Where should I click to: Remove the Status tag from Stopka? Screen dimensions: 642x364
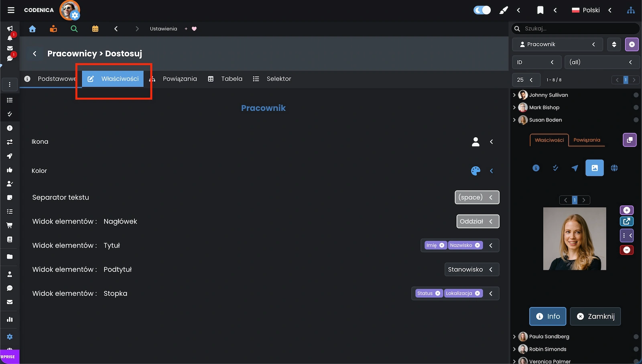point(438,293)
